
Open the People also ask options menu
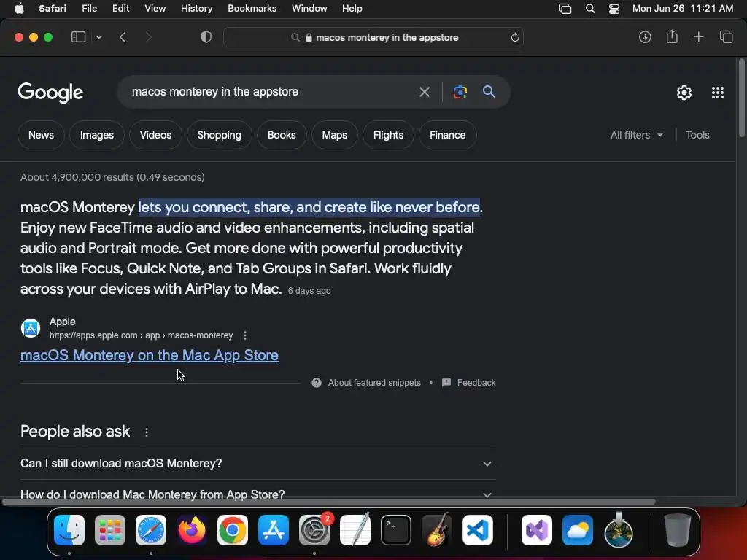[146, 432]
